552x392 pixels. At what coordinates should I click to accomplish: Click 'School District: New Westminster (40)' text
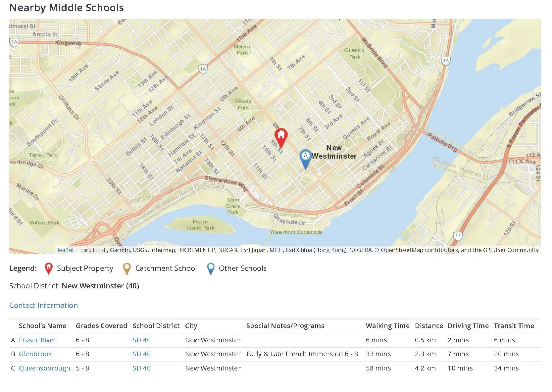[74, 286]
